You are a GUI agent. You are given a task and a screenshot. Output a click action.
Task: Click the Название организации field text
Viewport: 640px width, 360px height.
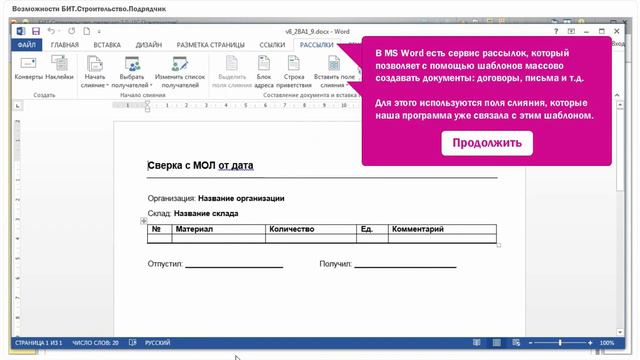(241, 198)
